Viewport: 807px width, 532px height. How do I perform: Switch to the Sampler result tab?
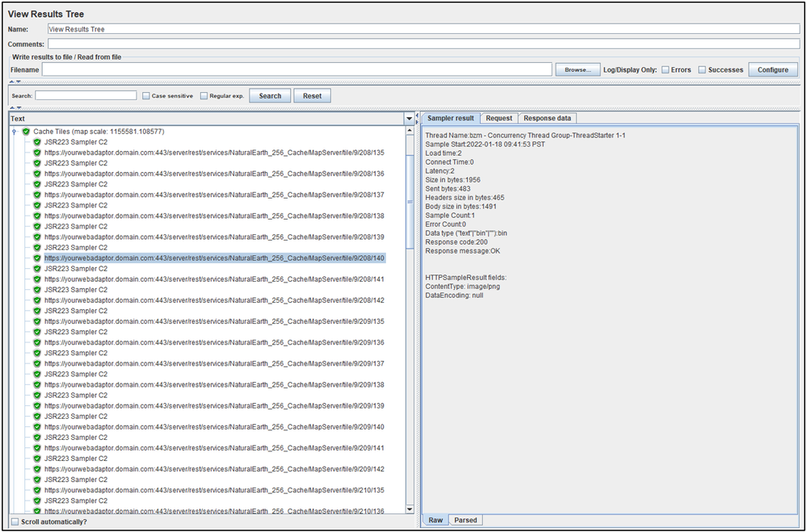click(451, 118)
